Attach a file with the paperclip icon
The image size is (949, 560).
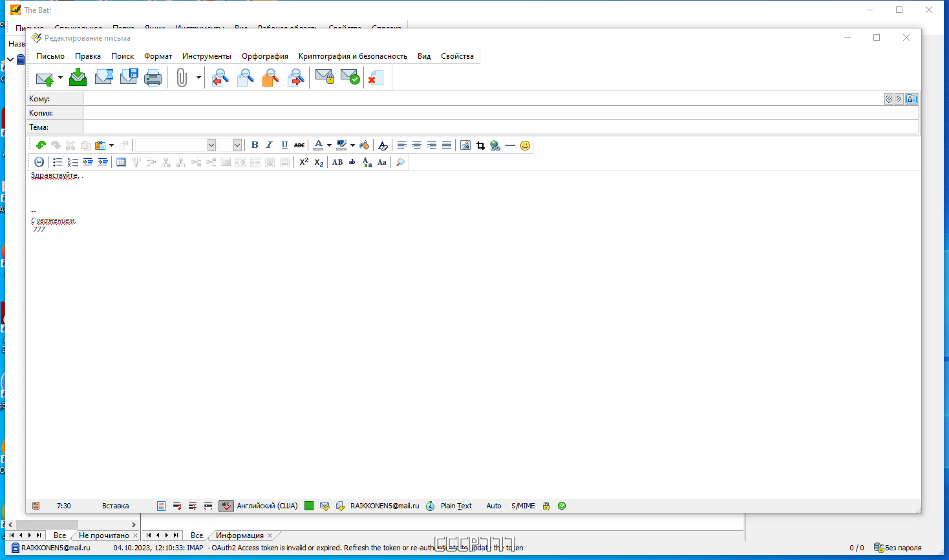tap(182, 78)
